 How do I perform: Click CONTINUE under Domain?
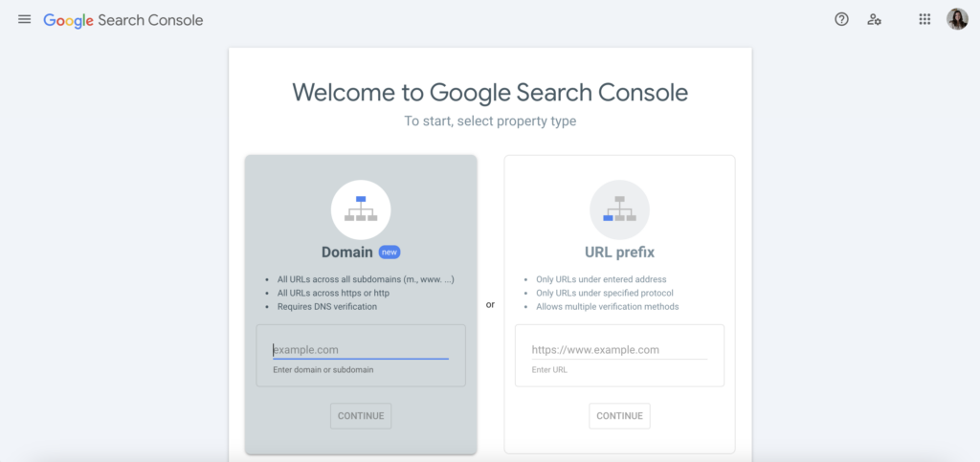tap(361, 416)
